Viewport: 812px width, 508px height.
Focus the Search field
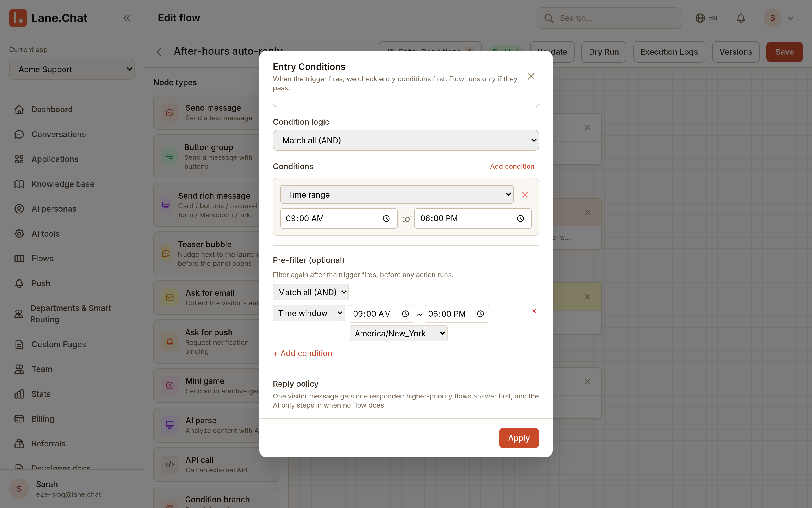pyautogui.click(x=609, y=18)
